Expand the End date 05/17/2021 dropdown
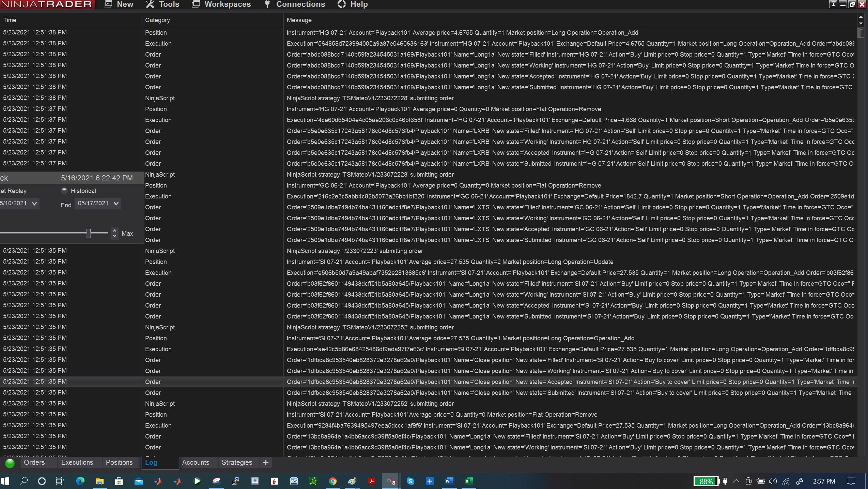Screen dimensions: 868x489 (x=116, y=204)
